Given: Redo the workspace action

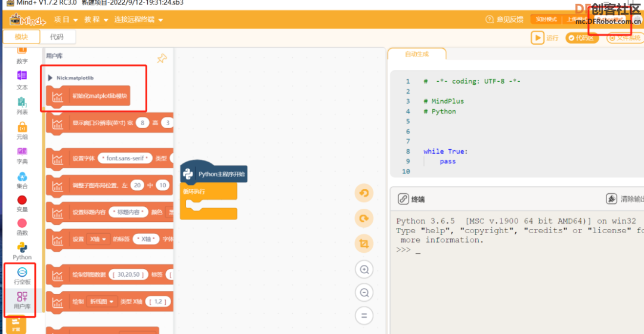Looking at the screenshot, I should (364, 218).
